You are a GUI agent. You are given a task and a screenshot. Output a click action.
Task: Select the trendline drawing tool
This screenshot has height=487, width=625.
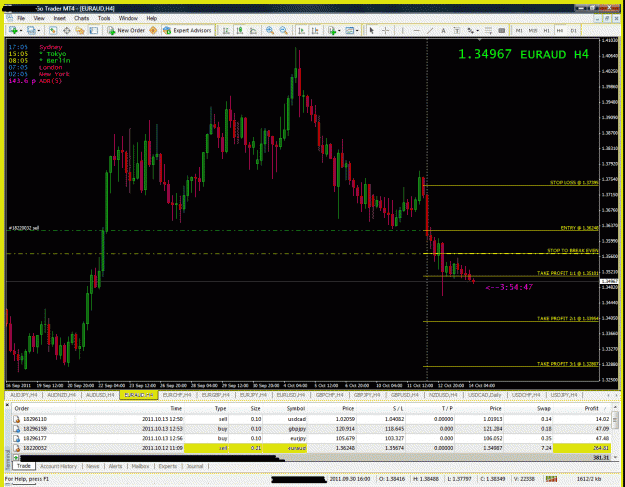click(430, 30)
